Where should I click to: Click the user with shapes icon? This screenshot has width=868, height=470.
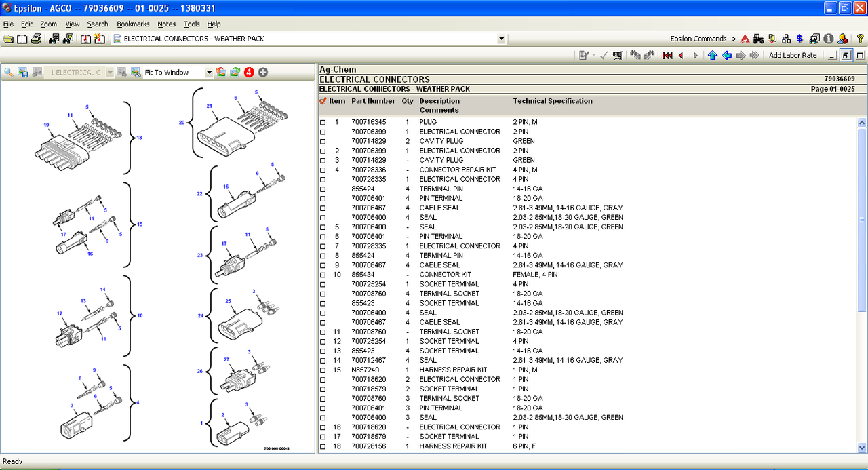842,39
